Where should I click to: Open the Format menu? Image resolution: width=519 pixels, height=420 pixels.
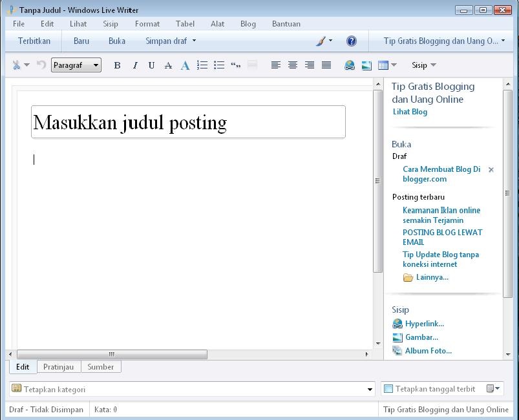(147, 24)
